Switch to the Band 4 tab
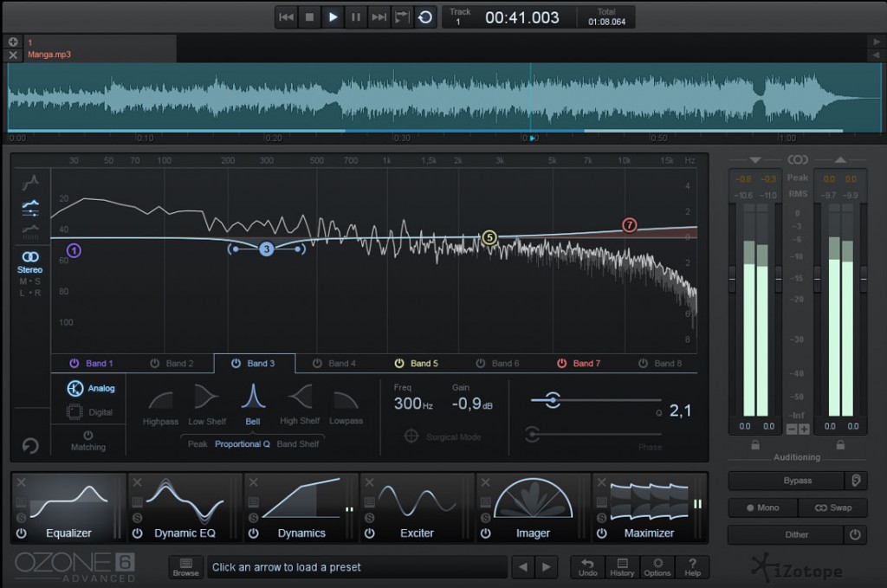This screenshot has height=588, width=887. (335, 364)
